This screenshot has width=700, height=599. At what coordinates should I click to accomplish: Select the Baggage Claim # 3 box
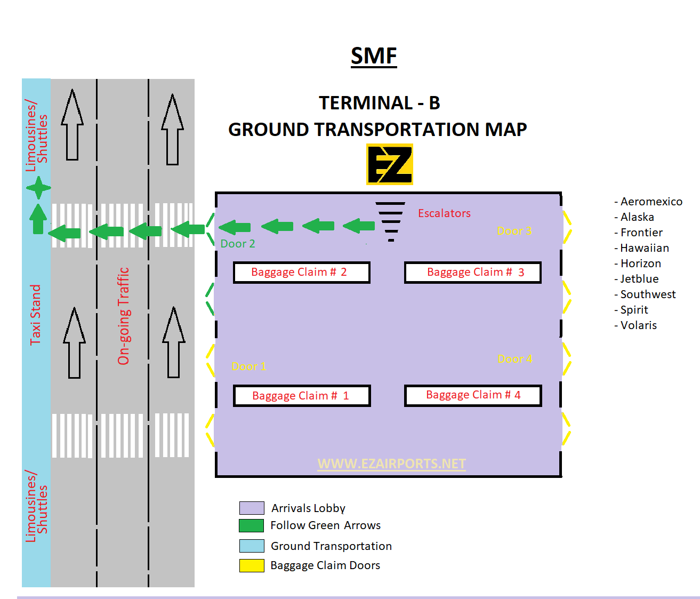[x=473, y=273]
